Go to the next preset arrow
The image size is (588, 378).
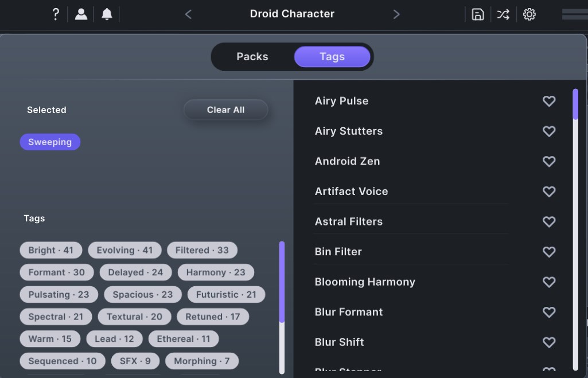(396, 14)
